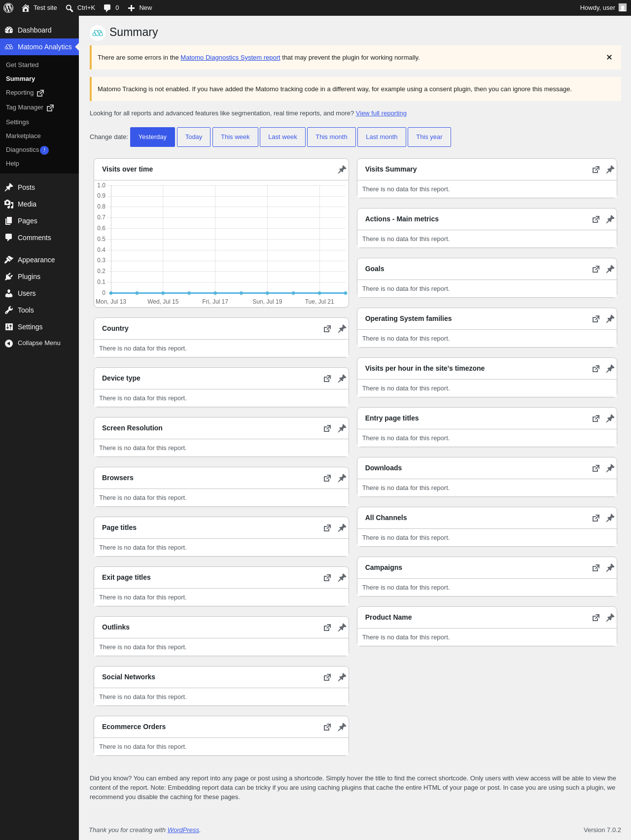Open All Channels external report icon
This screenshot has width=631, height=840.
click(x=596, y=518)
